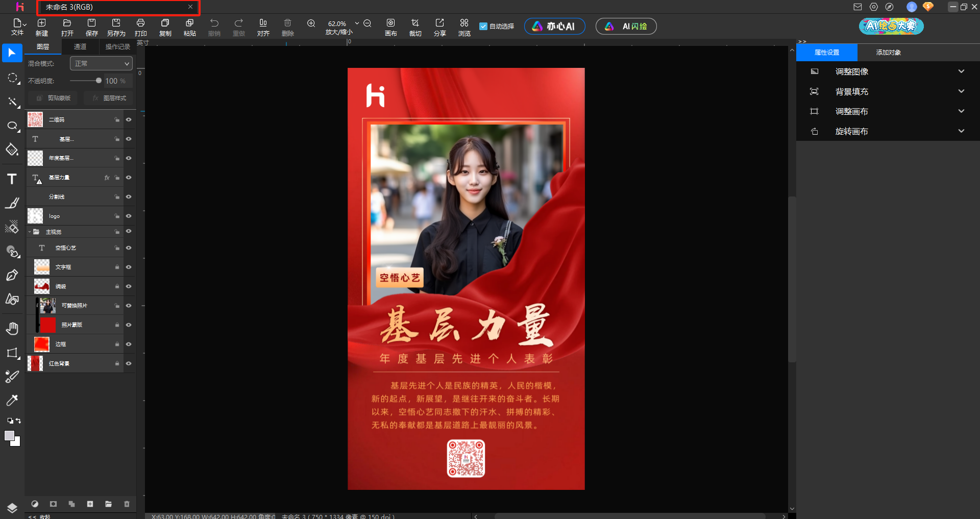980x519 pixels.
Task: Open the 画布 canvas tool
Action: click(x=391, y=27)
